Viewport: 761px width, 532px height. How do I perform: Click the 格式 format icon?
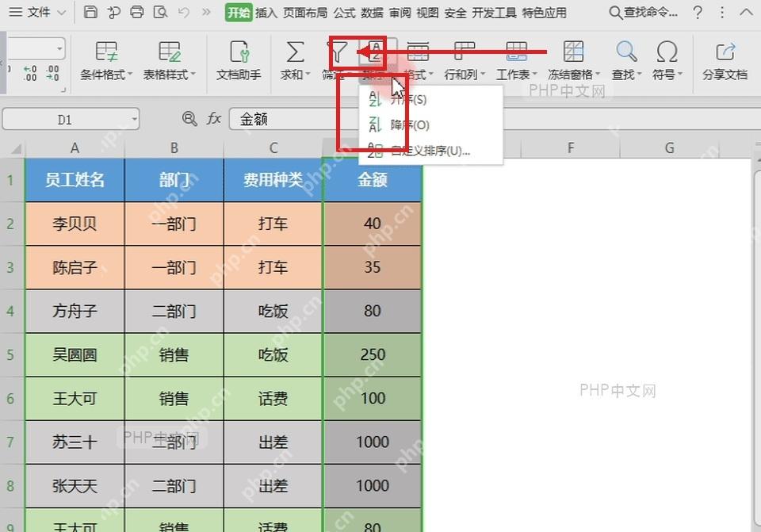tap(418, 52)
